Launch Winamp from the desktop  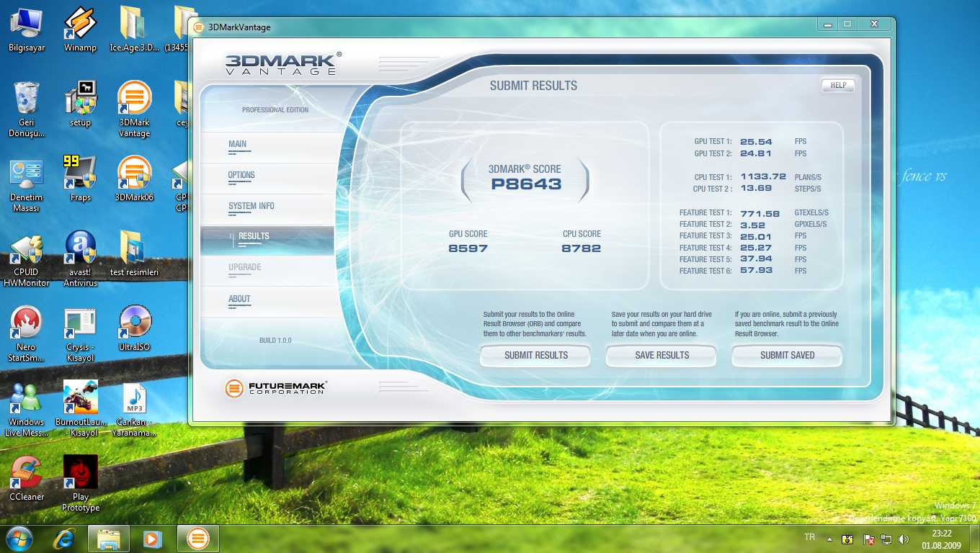(x=80, y=29)
